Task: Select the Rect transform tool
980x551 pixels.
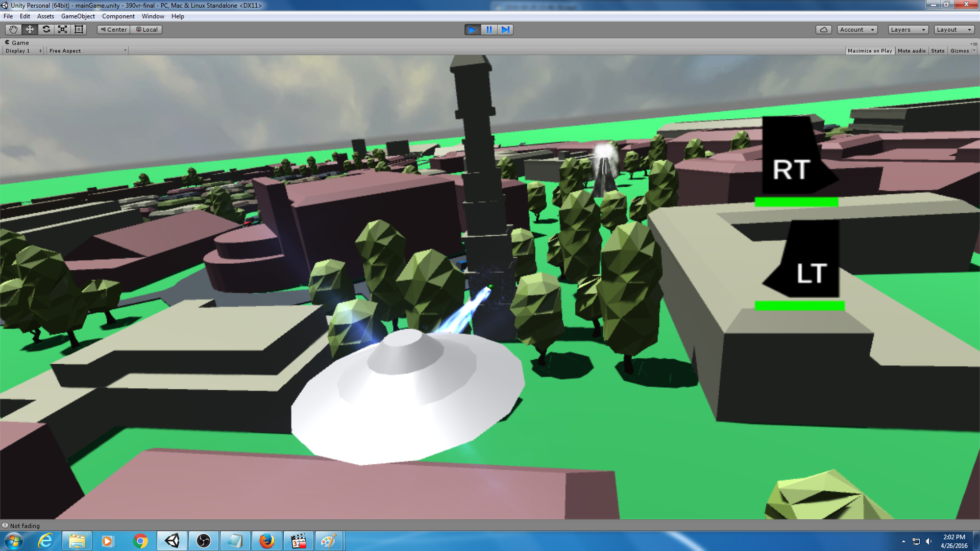Action: coord(79,30)
